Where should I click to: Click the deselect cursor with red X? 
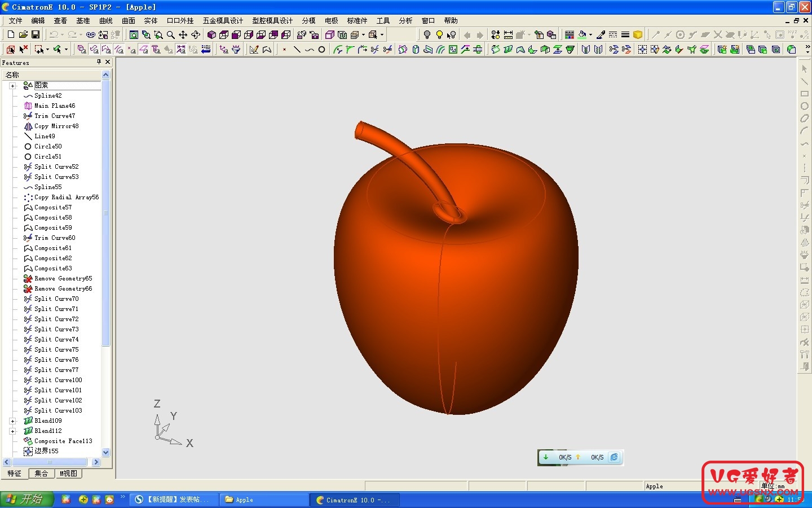click(23, 50)
